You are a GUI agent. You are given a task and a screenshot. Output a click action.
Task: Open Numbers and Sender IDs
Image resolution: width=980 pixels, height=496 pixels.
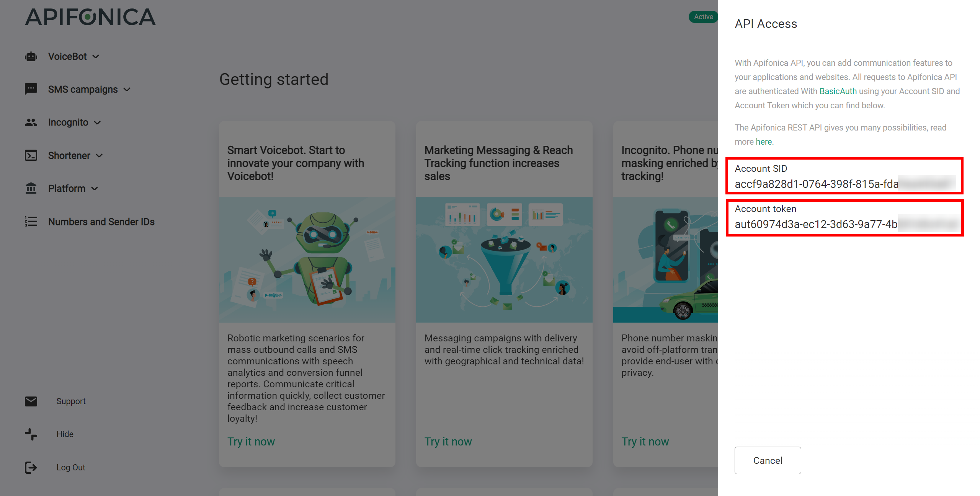pos(101,222)
